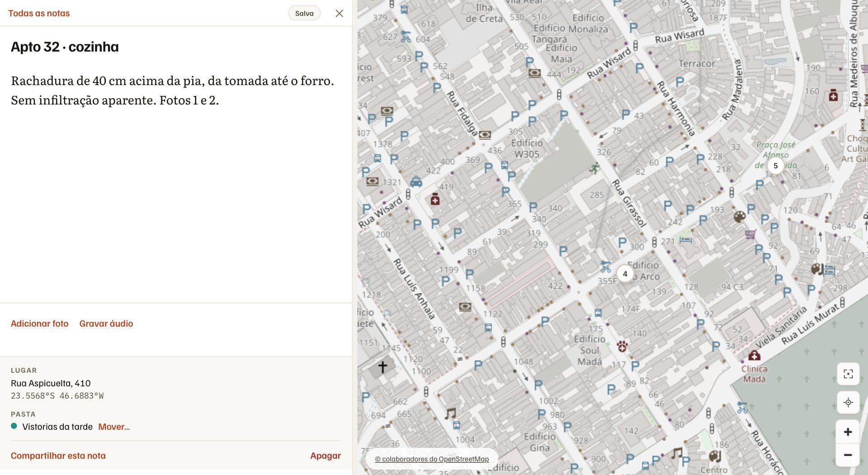Click the Terracor map label

(697, 64)
